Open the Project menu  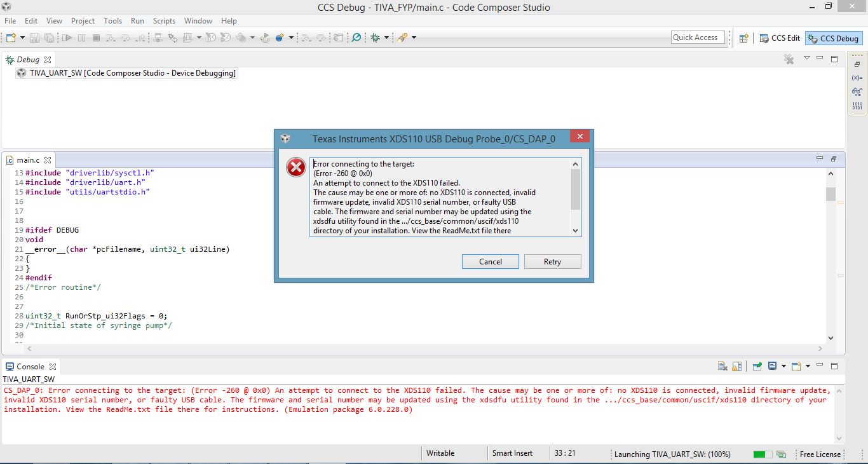pyautogui.click(x=83, y=21)
